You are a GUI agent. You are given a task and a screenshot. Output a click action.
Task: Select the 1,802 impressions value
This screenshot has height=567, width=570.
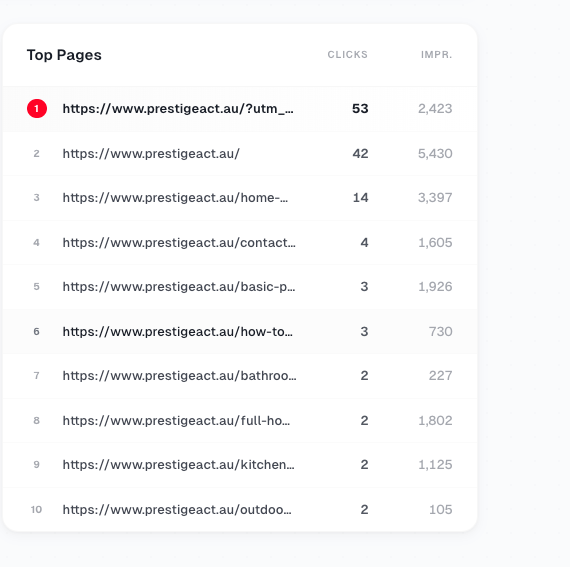[x=435, y=421]
